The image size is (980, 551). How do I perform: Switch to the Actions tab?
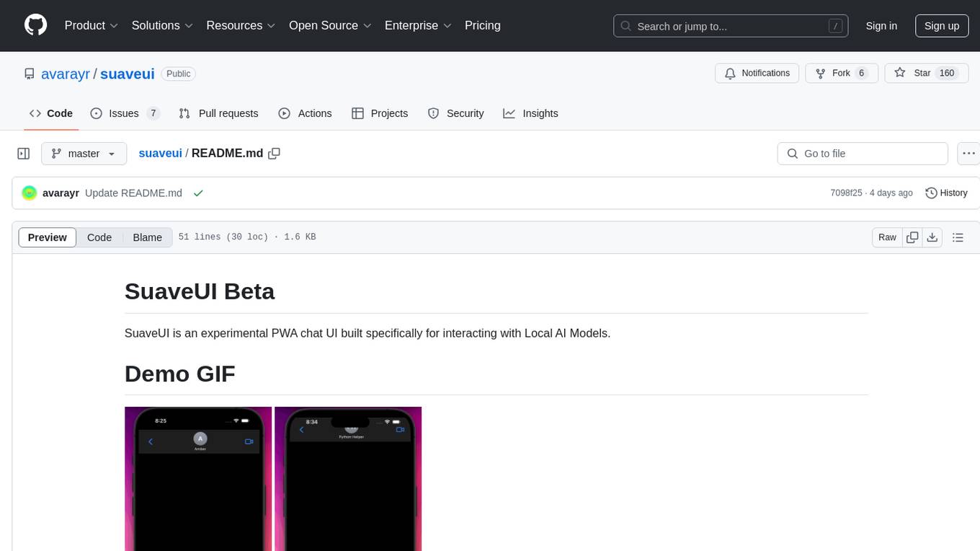tap(305, 113)
